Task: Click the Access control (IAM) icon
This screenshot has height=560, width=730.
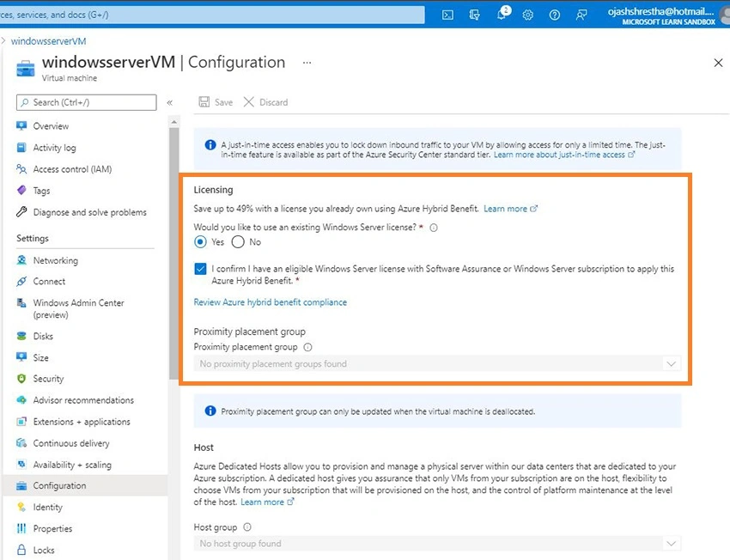Action: coord(21,169)
